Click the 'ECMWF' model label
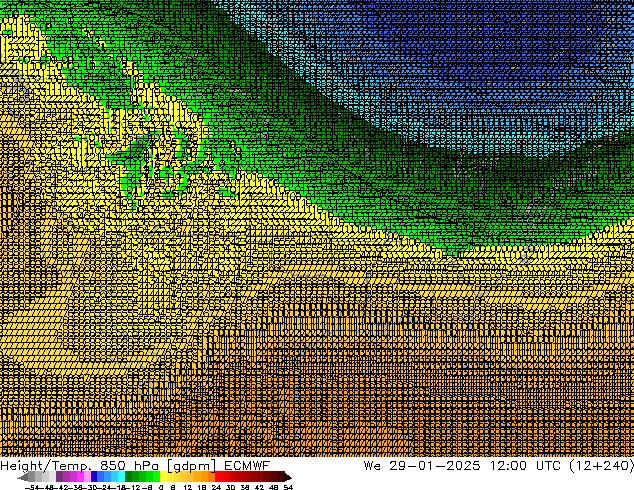 tap(247, 466)
